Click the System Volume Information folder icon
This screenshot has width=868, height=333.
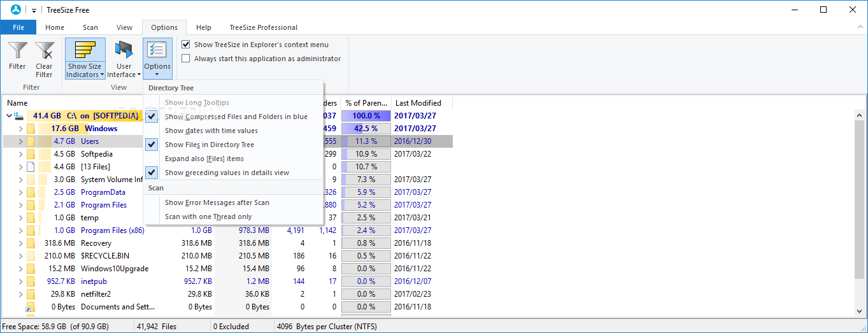tap(30, 180)
